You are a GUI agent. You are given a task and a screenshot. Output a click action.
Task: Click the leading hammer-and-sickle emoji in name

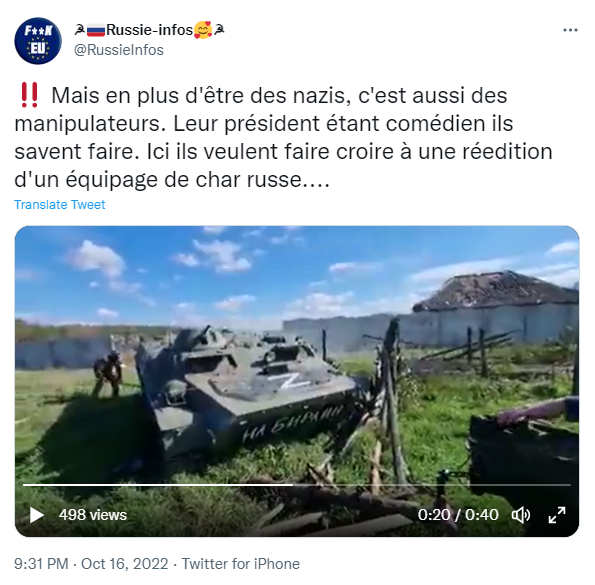(80, 30)
